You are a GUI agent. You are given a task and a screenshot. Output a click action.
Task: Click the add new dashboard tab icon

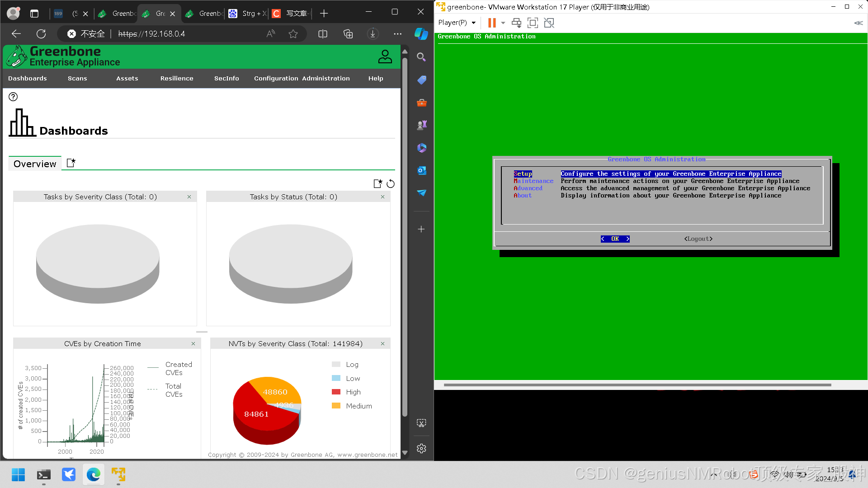coord(71,163)
